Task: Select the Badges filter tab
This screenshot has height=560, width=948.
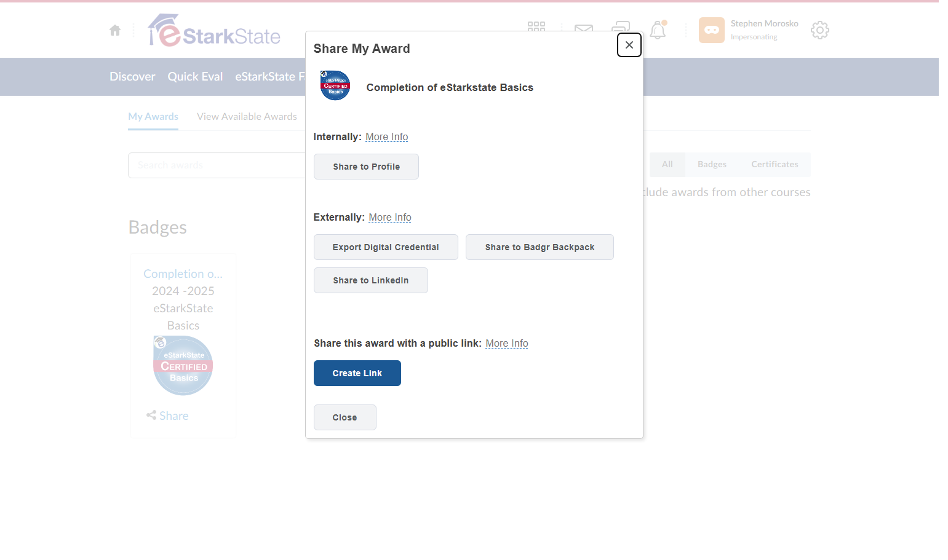Action: [x=712, y=165]
